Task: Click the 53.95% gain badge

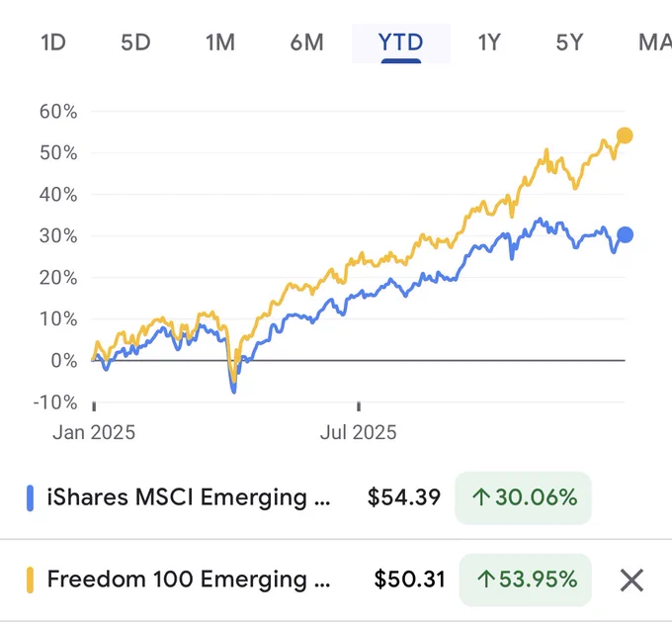Action: [526, 580]
